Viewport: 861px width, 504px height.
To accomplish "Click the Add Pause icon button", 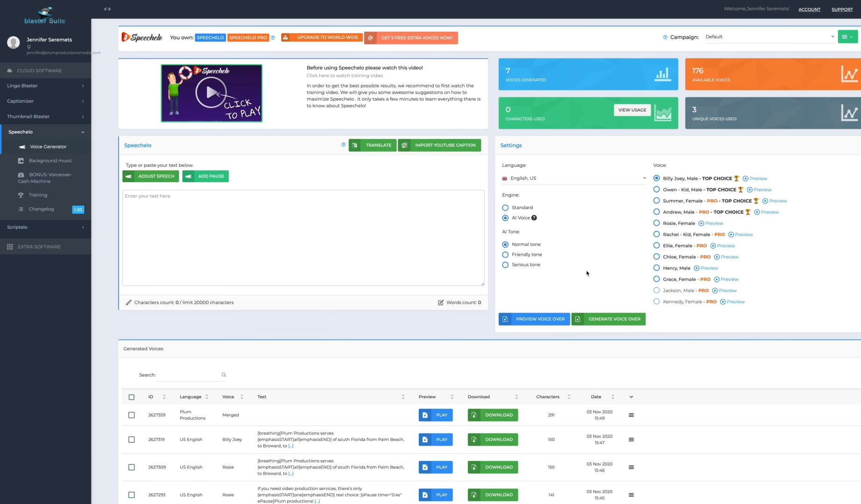I will [188, 176].
